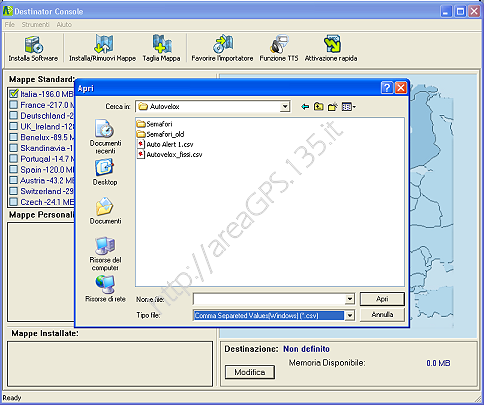
Task: Check the Portugal map checkbox
Action: (14, 159)
